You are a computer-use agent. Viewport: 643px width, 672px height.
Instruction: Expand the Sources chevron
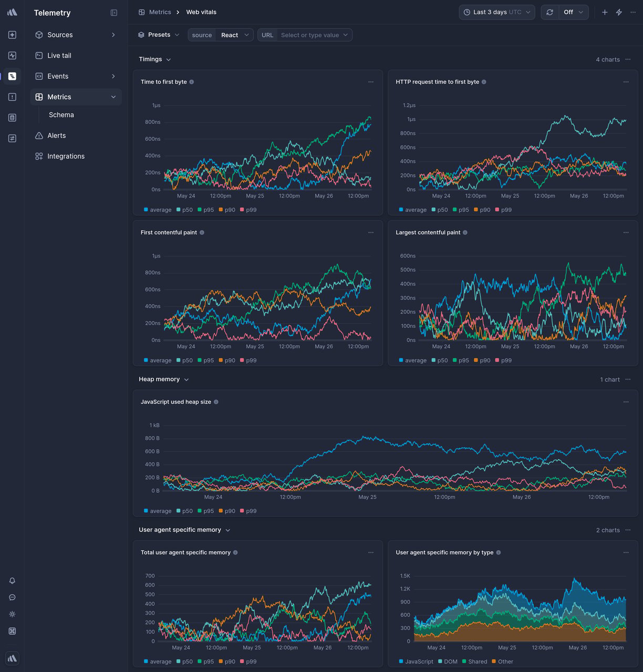click(113, 35)
